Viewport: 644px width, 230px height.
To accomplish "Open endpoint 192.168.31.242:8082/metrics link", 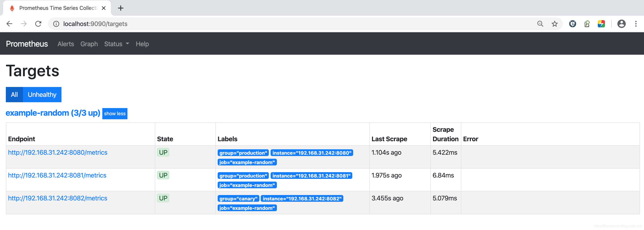I will coord(58,198).
